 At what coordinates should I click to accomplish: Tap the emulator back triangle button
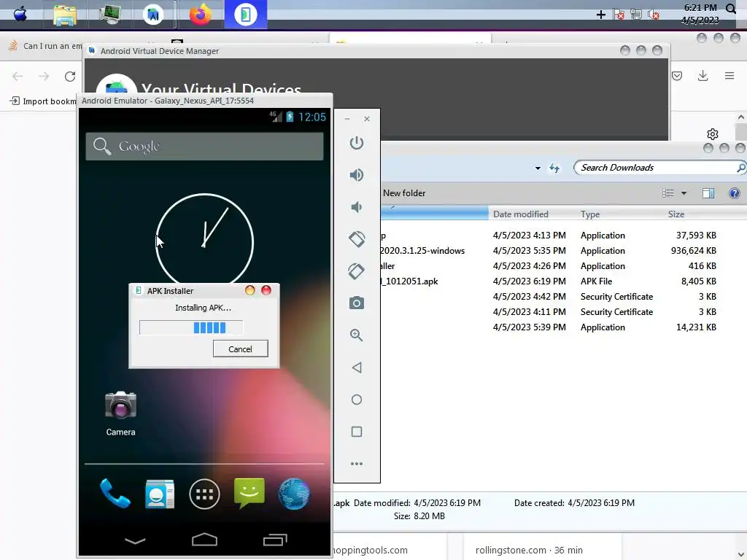point(356,367)
